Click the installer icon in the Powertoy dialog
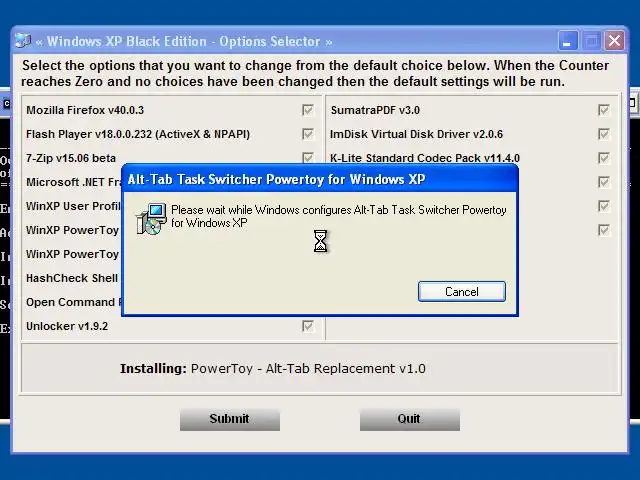The image size is (640, 480). click(x=151, y=219)
